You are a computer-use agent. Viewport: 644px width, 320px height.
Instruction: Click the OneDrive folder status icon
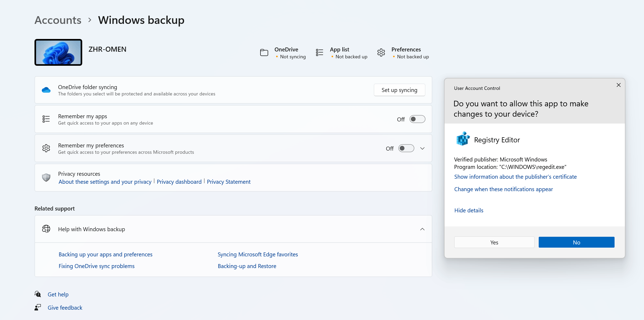pyautogui.click(x=264, y=52)
